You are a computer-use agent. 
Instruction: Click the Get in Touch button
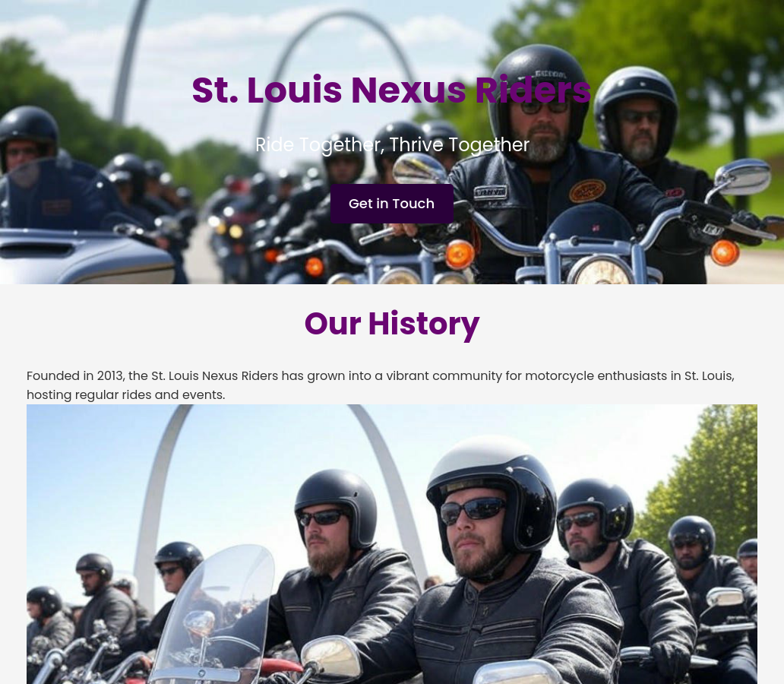coord(391,204)
